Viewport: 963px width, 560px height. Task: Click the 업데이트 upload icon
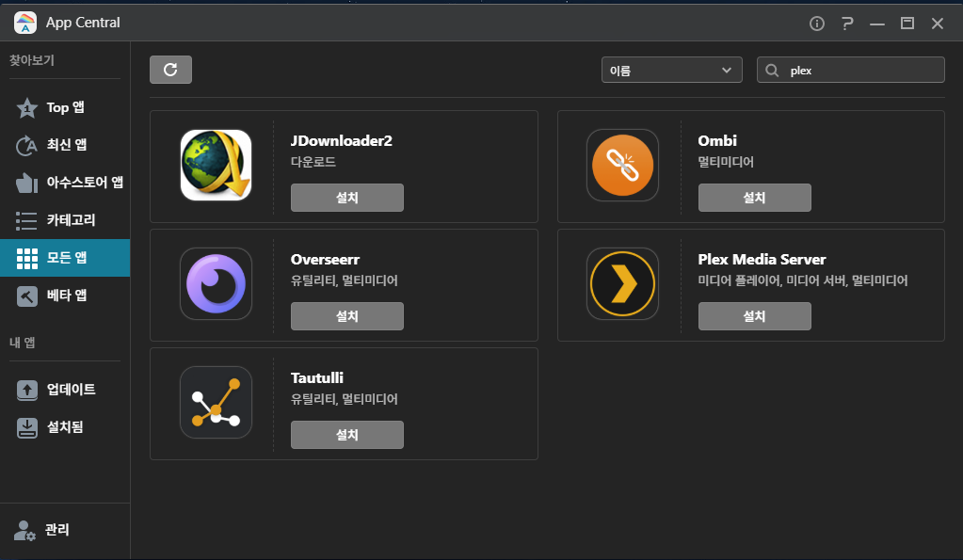(x=26, y=390)
